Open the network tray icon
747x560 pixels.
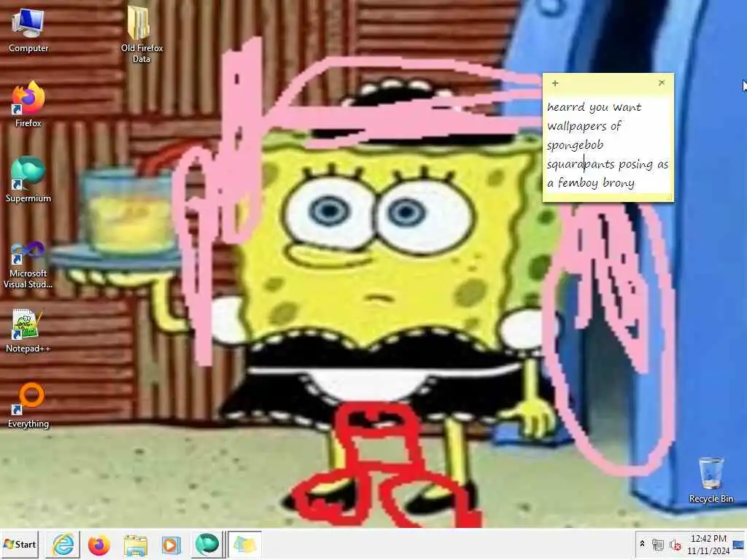click(658, 544)
